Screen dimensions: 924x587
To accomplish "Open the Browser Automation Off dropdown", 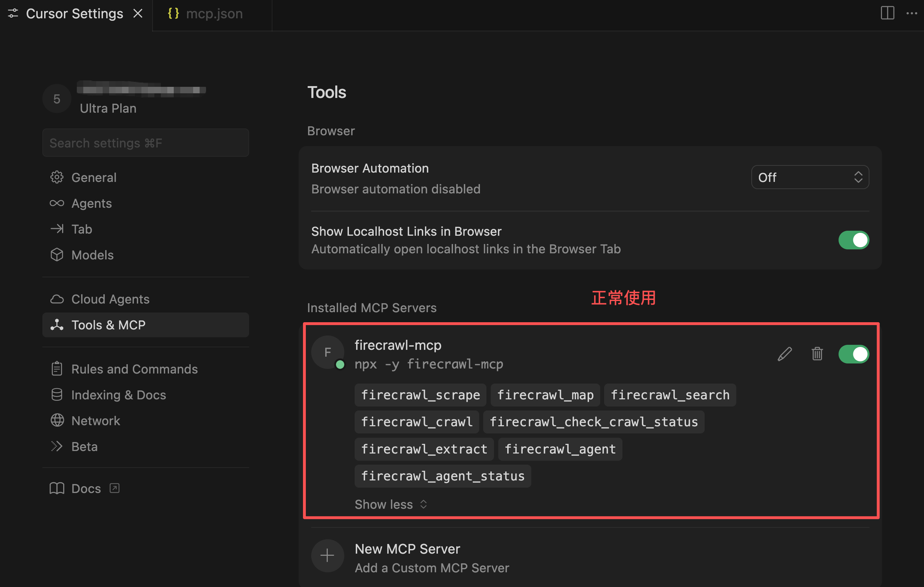I will (x=809, y=177).
